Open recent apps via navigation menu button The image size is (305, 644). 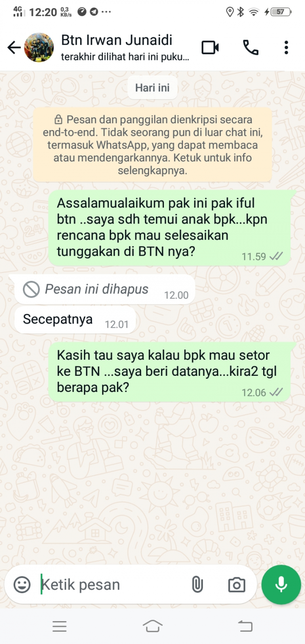click(x=59, y=626)
